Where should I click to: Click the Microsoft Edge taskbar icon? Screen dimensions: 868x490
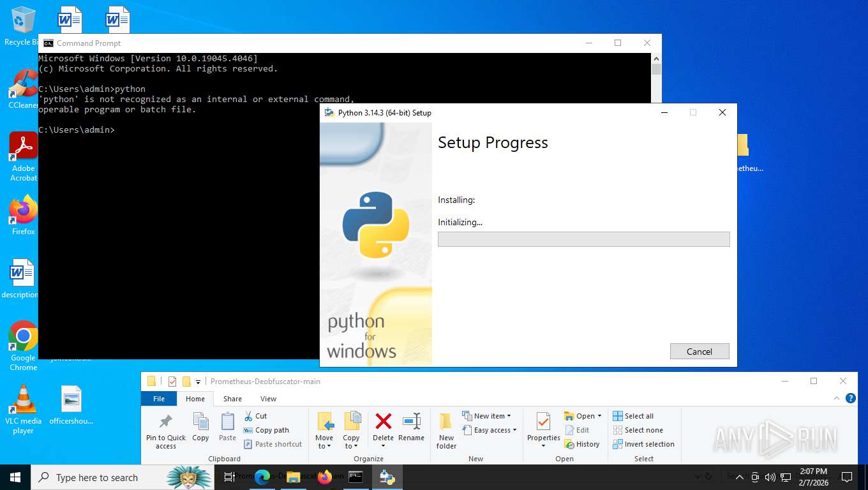coord(262,477)
